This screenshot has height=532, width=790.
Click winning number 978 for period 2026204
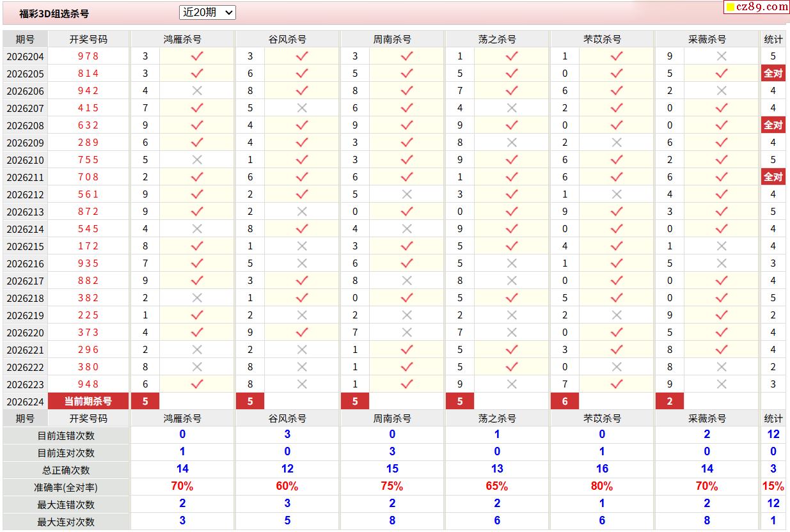click(88, 56)
